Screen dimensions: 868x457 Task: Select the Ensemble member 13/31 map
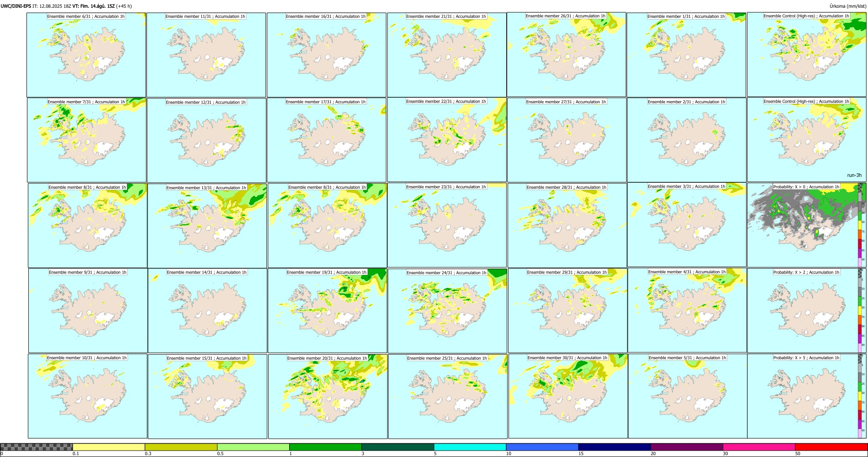tap(207, 226)
